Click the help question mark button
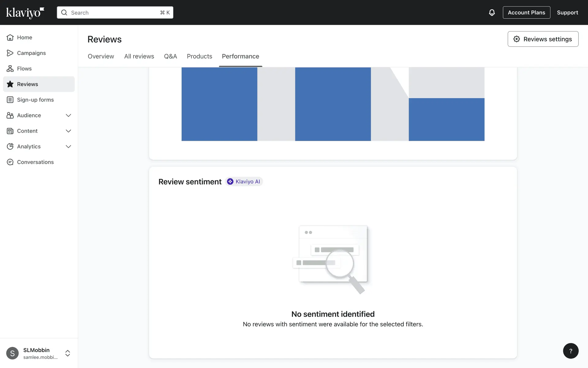This screenshot has width=588, height=368. point(571,351)
